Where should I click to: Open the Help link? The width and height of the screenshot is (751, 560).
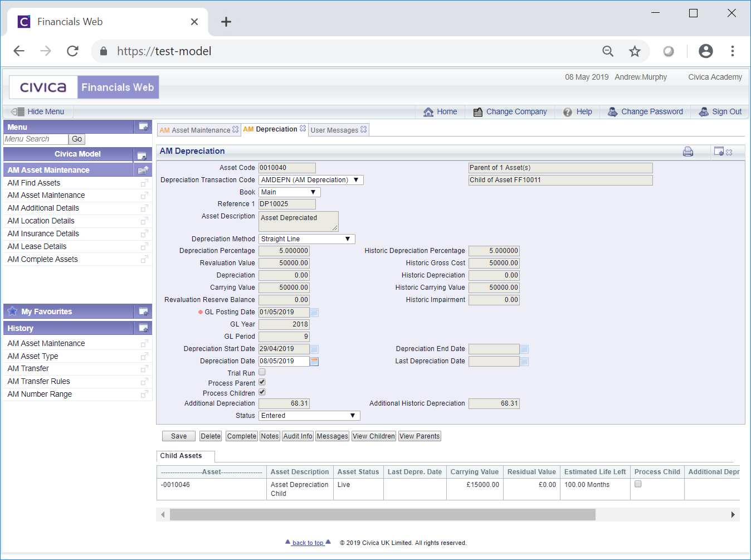578,112
